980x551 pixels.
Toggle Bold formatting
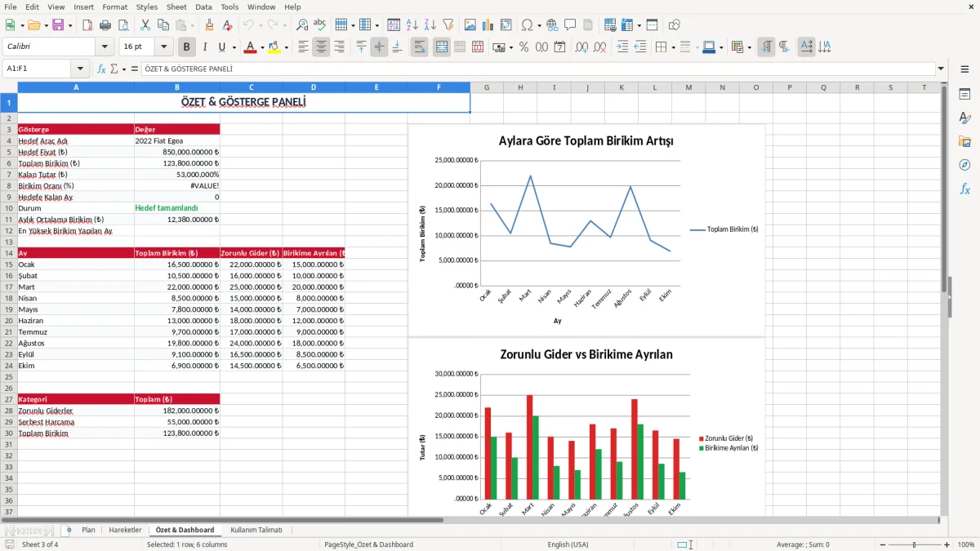pyautogui.click(x=186, y=47)
